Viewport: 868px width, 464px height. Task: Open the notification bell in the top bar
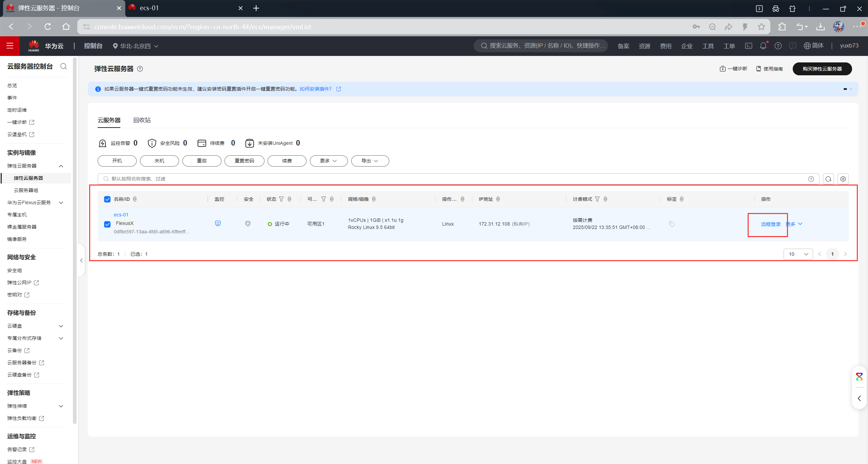pos(763,46)
